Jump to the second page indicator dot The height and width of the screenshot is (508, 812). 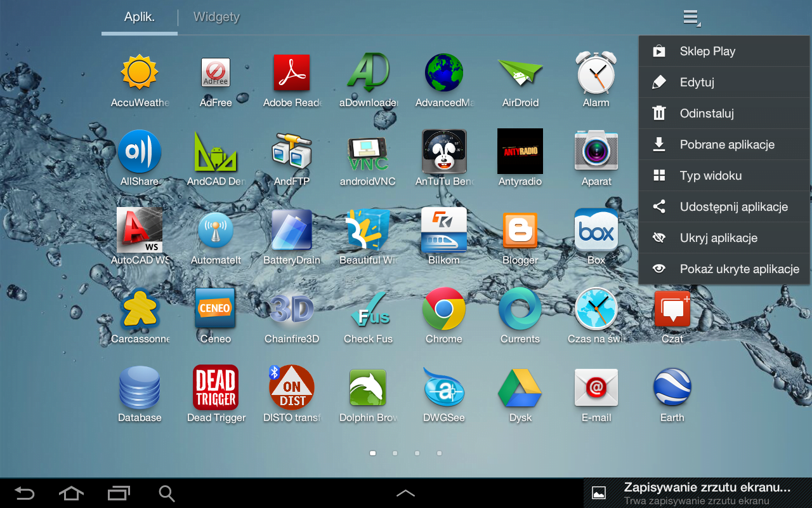click(x=395, y=453)
